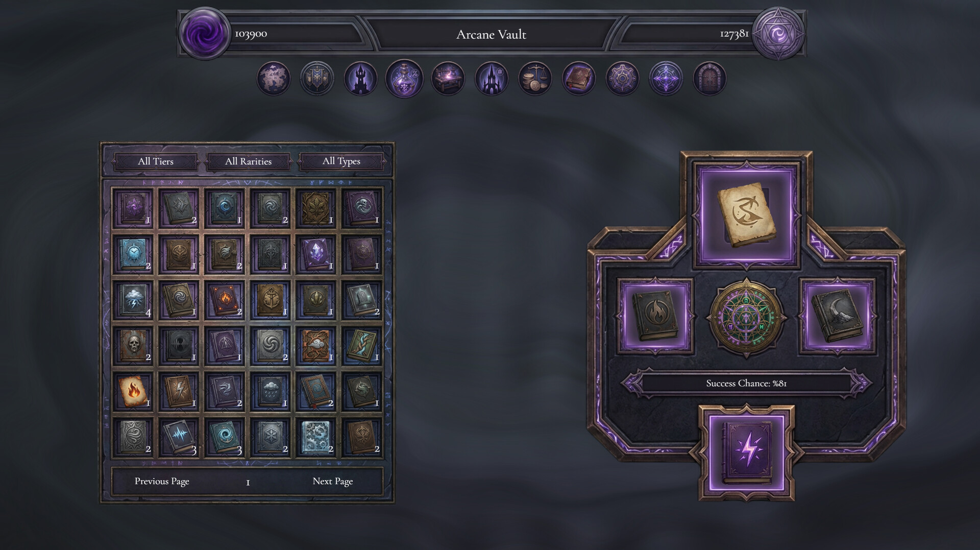This screenshot has height=550, width=980.
Task: Click the green rune circle combine button
Action: [746, 317]
